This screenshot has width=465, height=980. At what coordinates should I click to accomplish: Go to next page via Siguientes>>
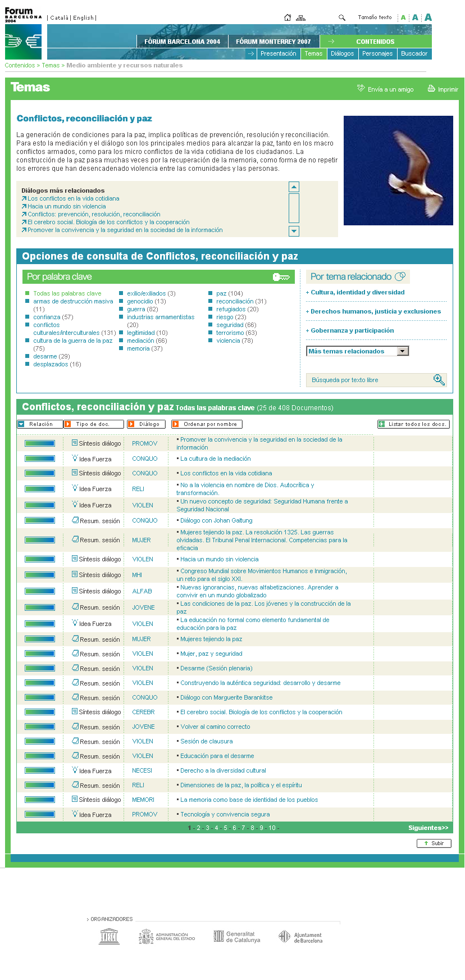428,828
